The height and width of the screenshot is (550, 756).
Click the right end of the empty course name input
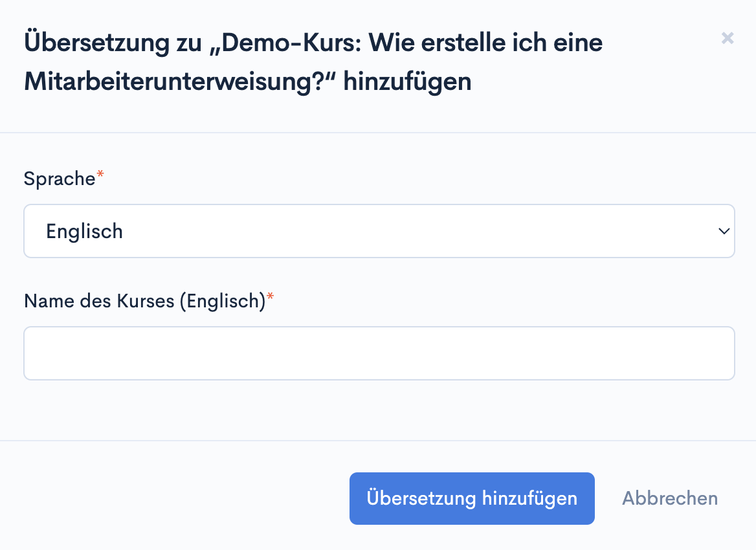[x=718, y=353]
